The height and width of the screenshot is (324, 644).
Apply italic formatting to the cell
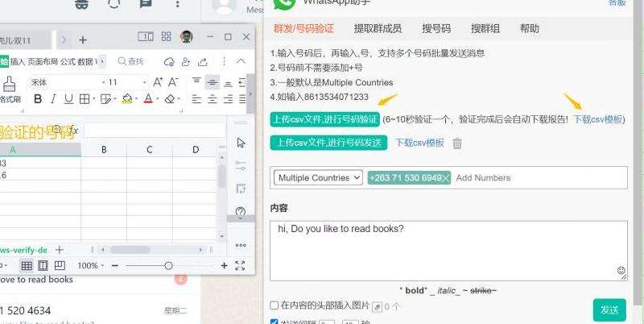53,99
